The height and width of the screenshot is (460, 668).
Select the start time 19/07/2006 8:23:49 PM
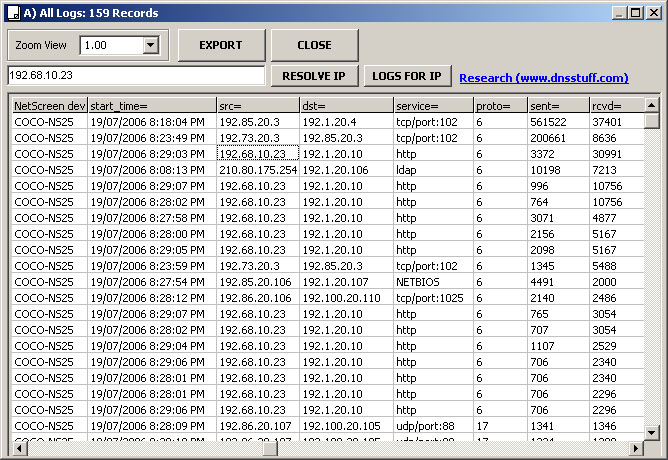[x=152, y=138]
